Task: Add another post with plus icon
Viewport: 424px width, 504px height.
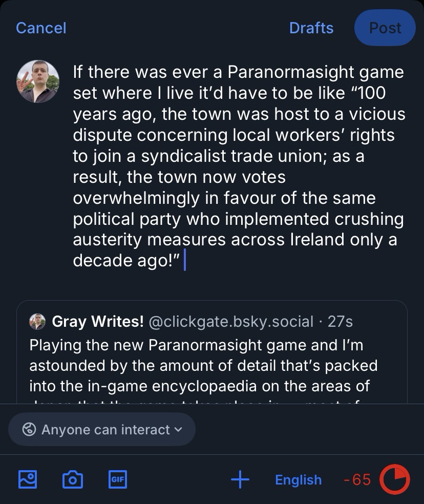Action: [240, 479]
